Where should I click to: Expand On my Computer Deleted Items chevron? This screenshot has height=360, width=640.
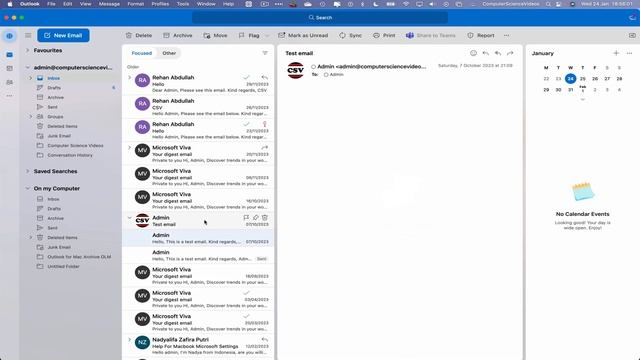pos(30,238)
